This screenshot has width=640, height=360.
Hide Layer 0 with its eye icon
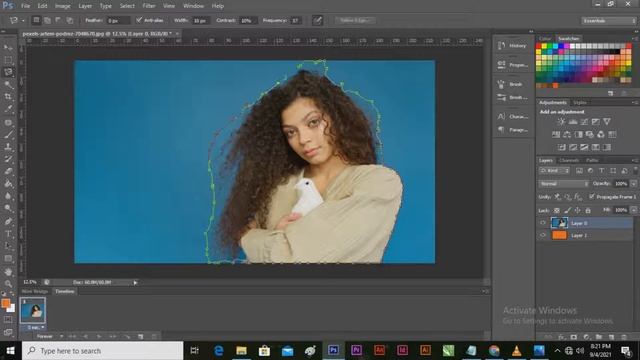pos(543,223)
